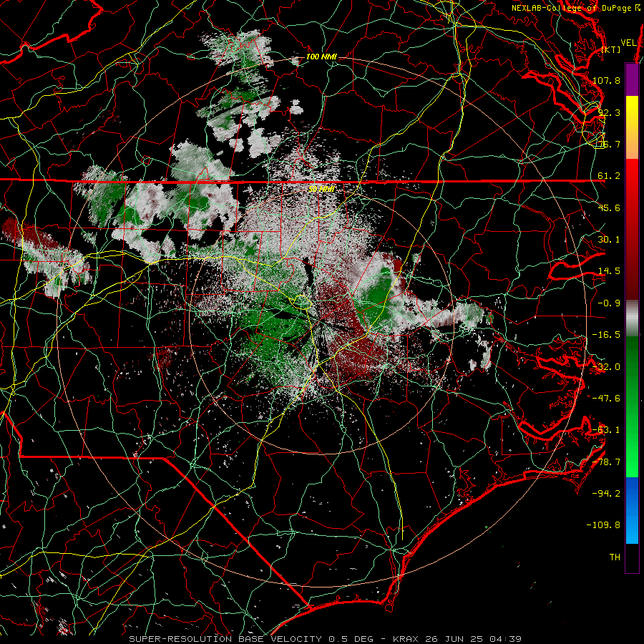Click the -94.2 velocity scale value
This screenshot has width=644, height=644.
606,494
